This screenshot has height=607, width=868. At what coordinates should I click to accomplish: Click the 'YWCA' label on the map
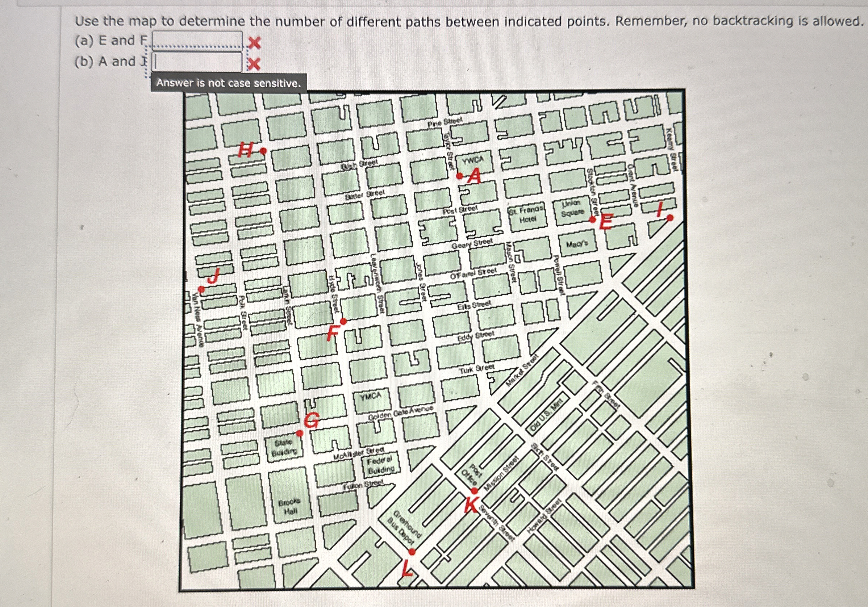(x=473, y=160)
